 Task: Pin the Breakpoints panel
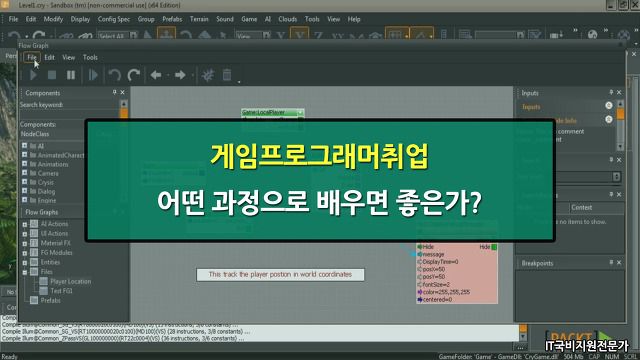611,263
